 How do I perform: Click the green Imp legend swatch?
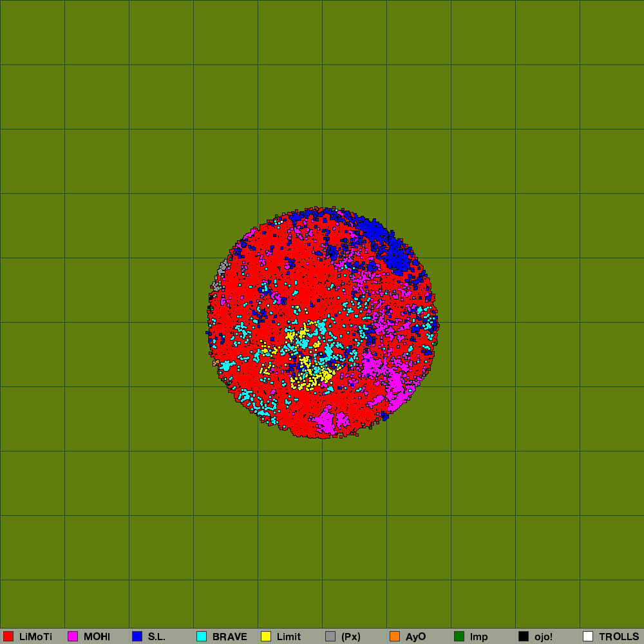click(x=459, y=636)
